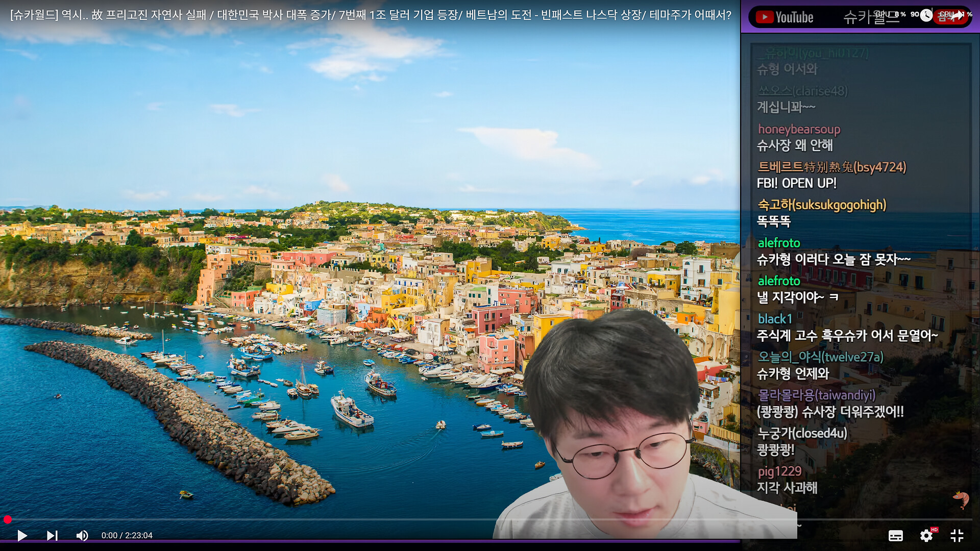Click the video title at top

[371, 15]
